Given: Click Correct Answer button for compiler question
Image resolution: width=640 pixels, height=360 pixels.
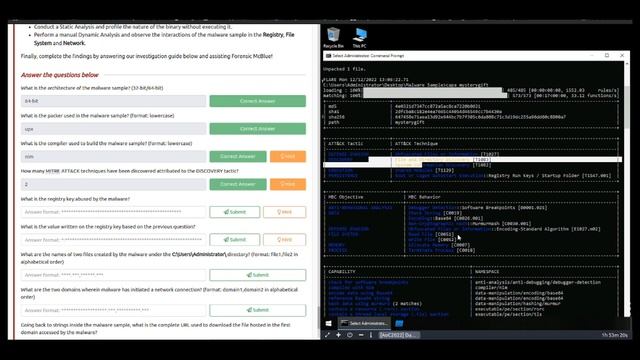Looking at the screenshot, I should (238, 156).
